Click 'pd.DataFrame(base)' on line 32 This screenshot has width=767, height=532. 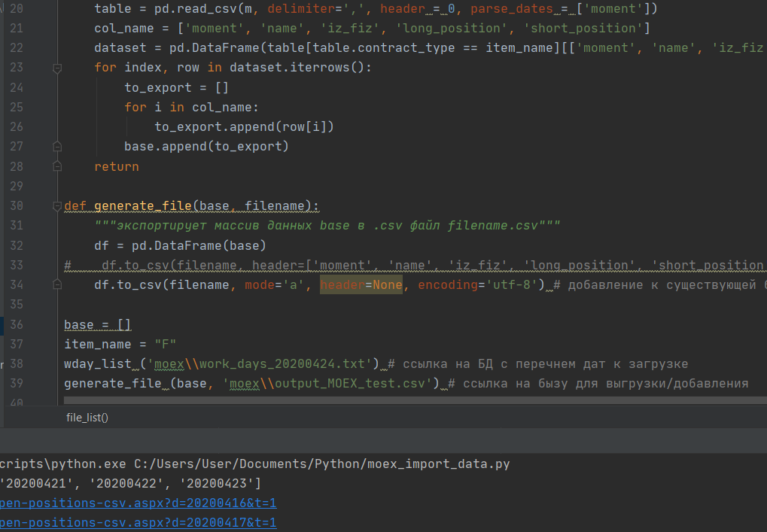(199, 245)
